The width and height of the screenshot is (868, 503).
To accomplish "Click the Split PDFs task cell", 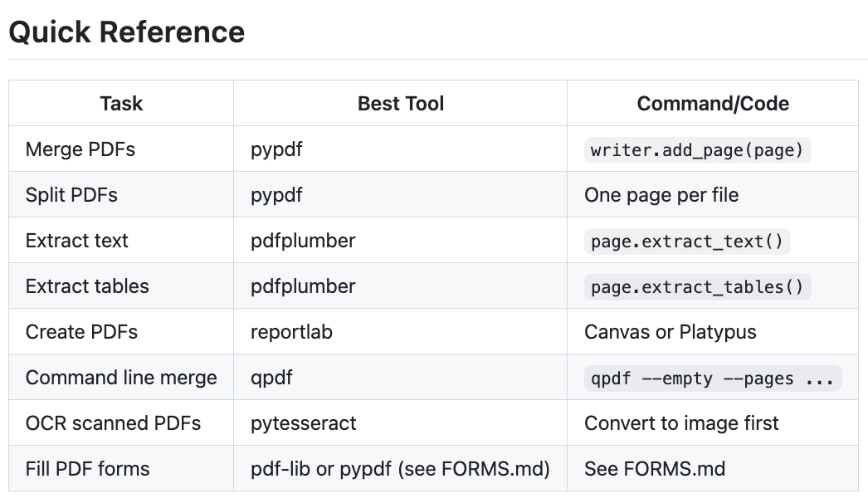I will [71, 195].
